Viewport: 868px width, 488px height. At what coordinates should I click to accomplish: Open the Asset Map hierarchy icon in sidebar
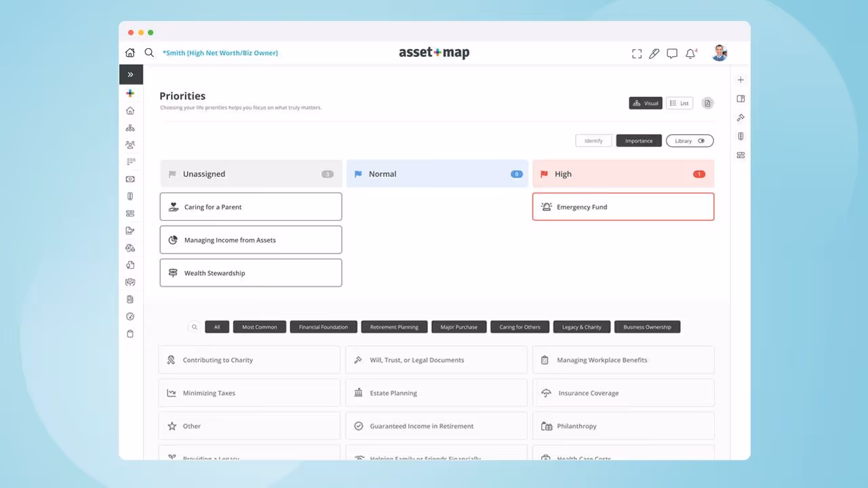pos(130,127)
